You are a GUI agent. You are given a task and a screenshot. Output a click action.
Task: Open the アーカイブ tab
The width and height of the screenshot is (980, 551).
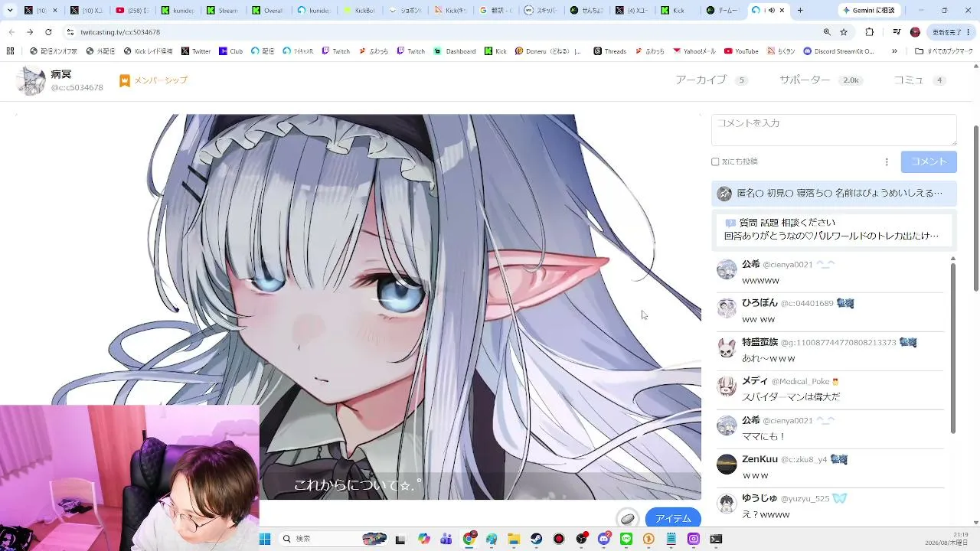tap(711, 80)
